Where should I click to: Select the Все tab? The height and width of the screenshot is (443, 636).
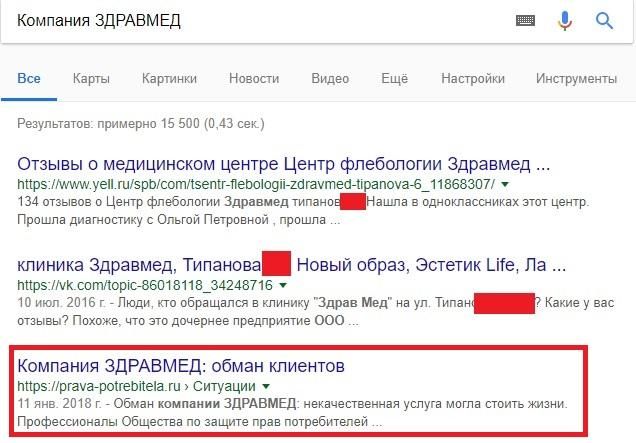click(29, 78)
